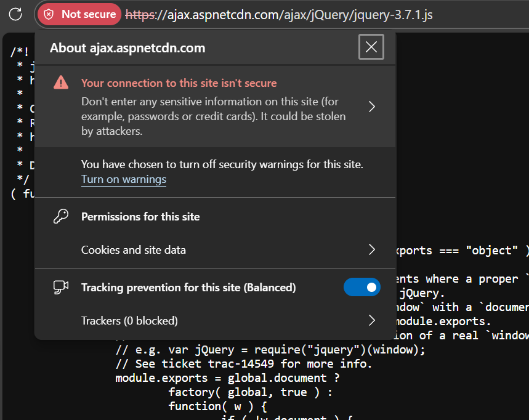Screen dimensions: 529x420
Task: Open the Not secure site info badge
Action: point(79,14)
